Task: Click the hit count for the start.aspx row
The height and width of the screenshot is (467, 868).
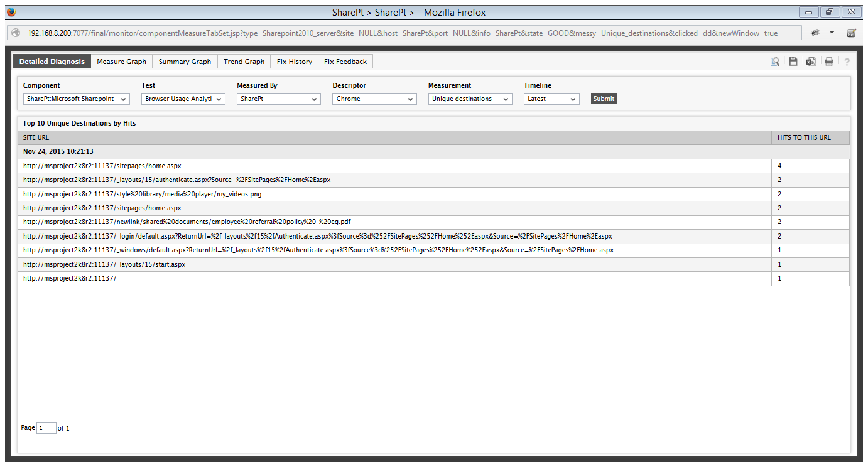Action: [779, 264]
